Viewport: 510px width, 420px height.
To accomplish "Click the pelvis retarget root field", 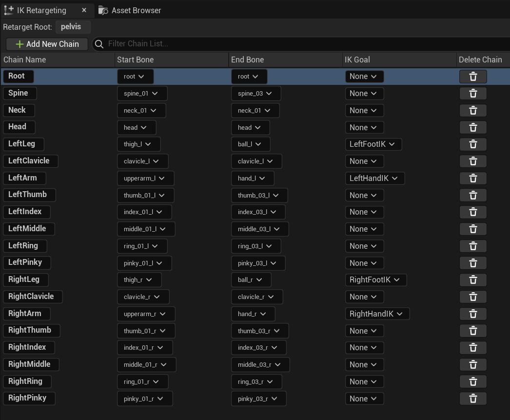I will 73,27.
